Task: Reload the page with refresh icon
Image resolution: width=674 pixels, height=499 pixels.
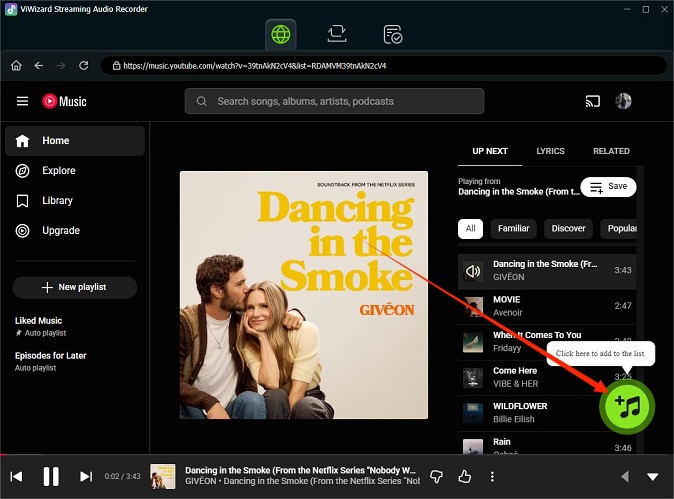Action: tap(83, 65)
